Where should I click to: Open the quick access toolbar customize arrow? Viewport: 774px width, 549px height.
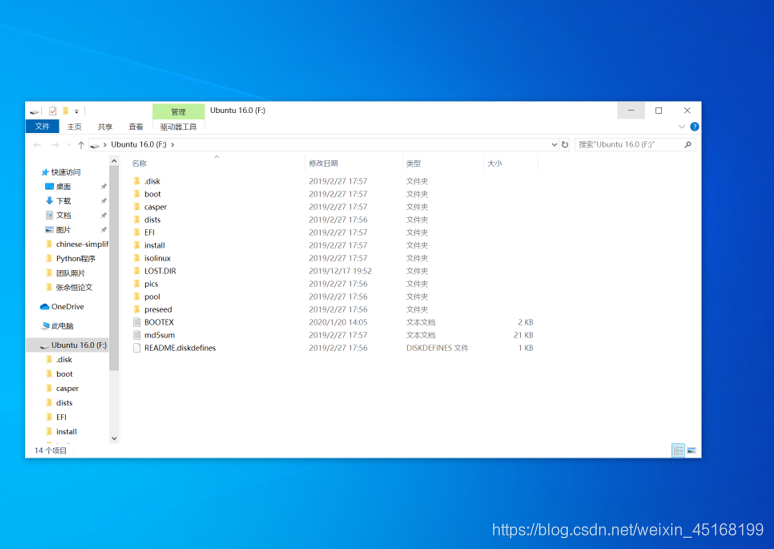[77, 112]
